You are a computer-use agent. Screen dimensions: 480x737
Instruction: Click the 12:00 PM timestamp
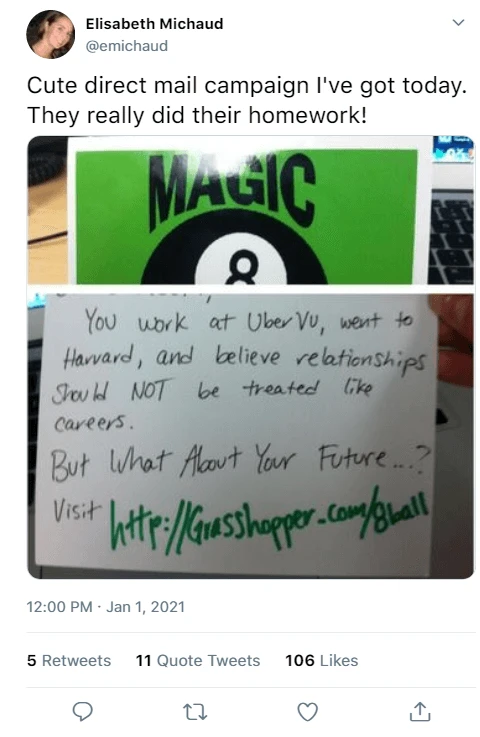(60, 607)
